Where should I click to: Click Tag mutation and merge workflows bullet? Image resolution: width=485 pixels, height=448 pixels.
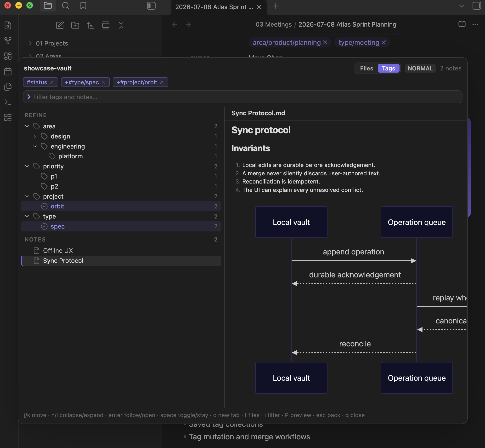click(249, 437)
